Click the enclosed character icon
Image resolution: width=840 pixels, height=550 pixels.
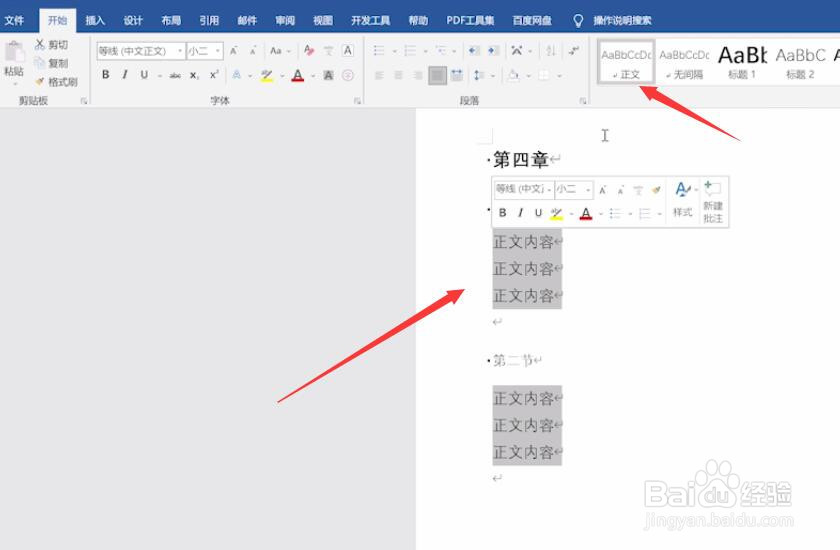pyautogui.click(x=348, y=76)
